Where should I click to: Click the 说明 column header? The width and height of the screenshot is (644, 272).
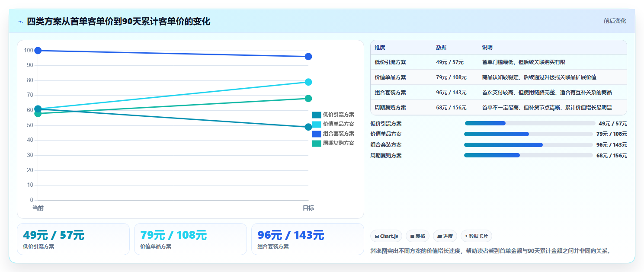[x=487, y=48]
